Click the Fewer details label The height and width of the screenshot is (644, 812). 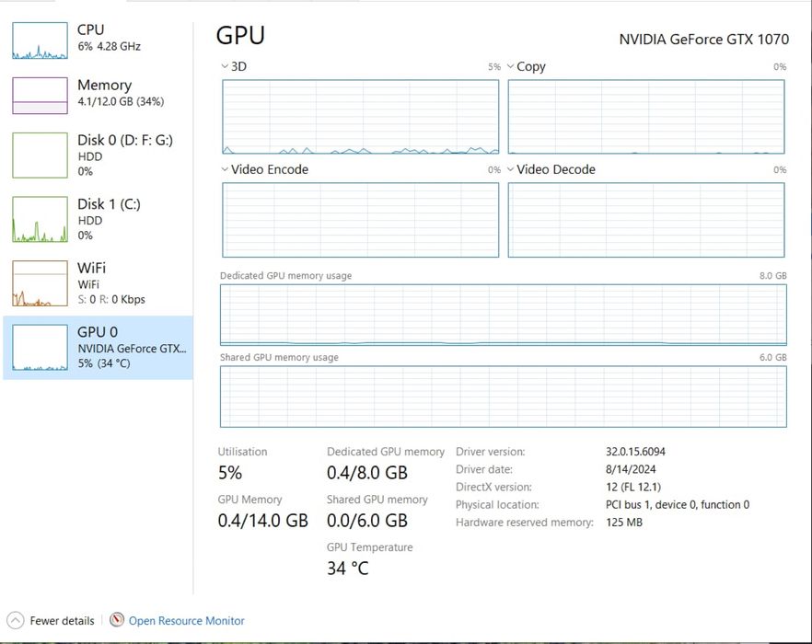click(62, 621)
